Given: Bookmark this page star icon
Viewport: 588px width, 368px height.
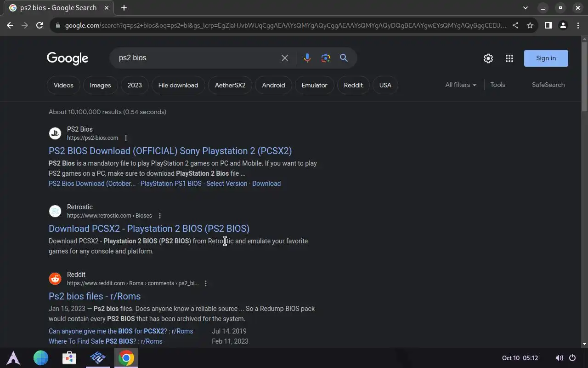Looking at the screenshot, I should point(530,25).
